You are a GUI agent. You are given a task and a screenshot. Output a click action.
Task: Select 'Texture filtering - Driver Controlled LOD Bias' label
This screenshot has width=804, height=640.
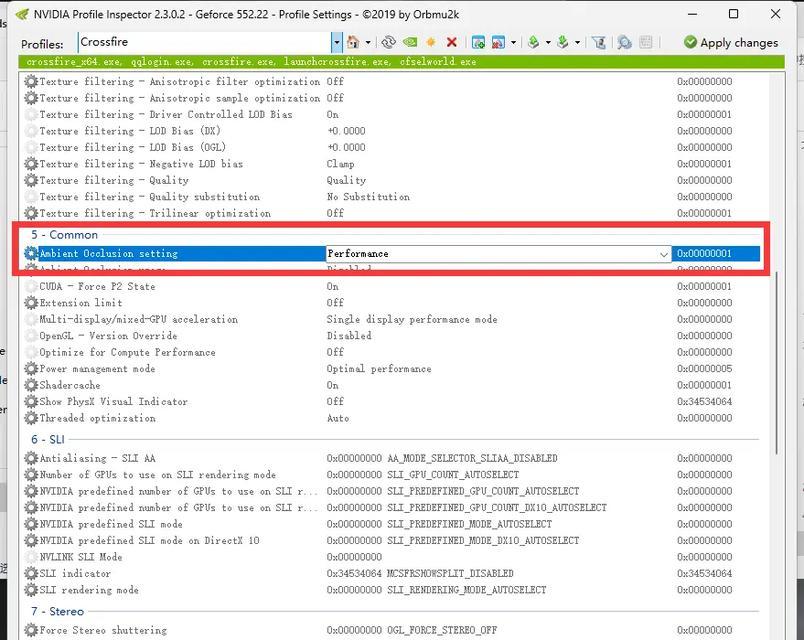[166, 114]
